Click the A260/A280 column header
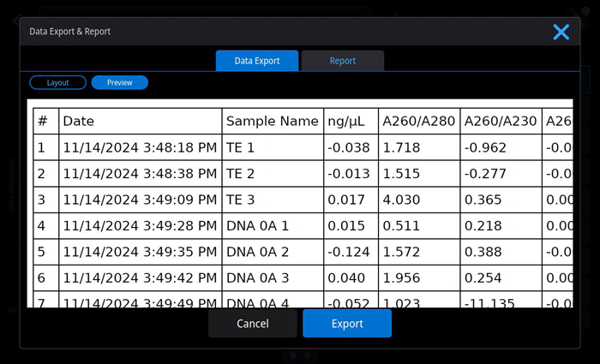Viewport: 600px width, 364px height. tap(419, 122)
